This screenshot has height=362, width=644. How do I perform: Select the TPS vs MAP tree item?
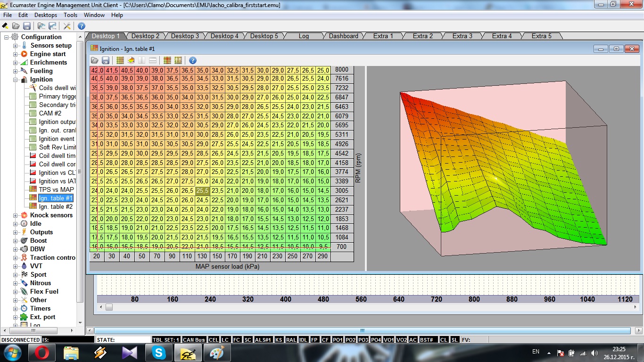click(56, 189)
